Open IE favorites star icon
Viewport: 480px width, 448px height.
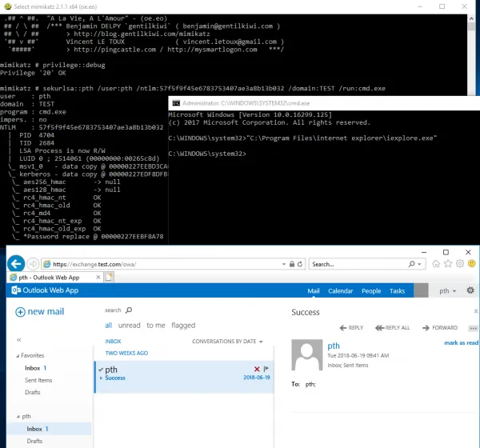[x=448, y=264]
